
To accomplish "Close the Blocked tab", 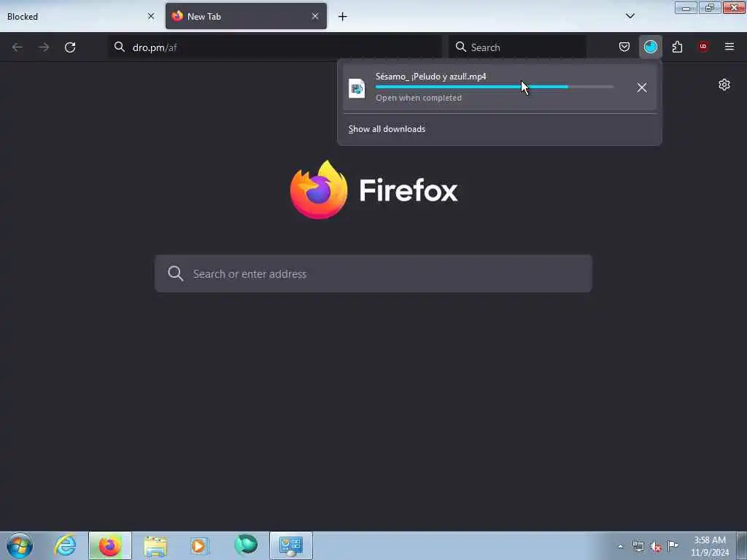I will click(151, 16).
